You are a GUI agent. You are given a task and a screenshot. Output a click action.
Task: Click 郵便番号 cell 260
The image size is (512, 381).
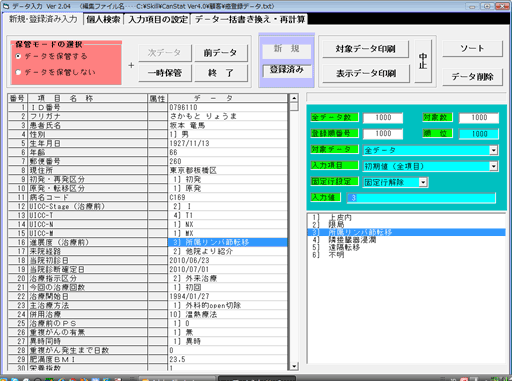point(228,161)
